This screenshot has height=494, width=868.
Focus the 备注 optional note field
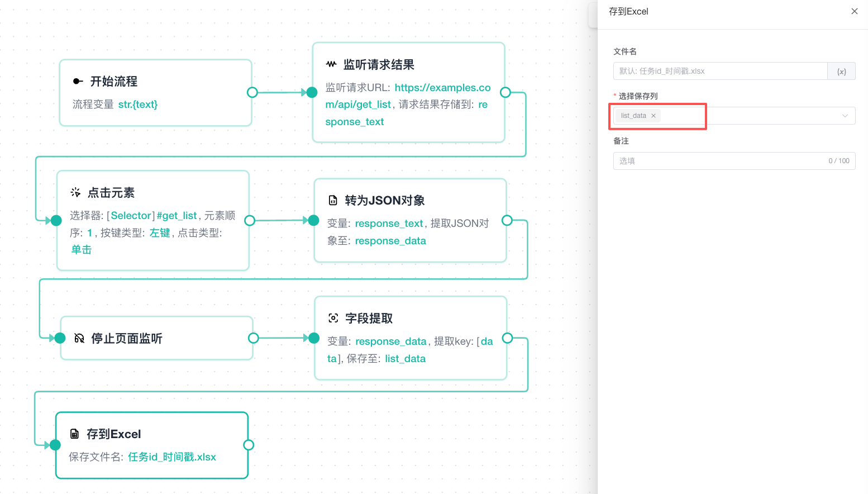pyautogui.click(x=734, y=161)
